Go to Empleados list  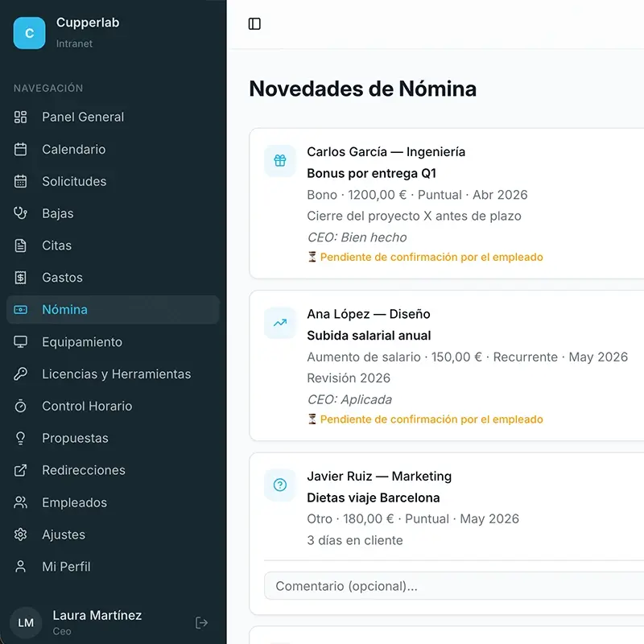pyautogui.click(x=113, y=502)
